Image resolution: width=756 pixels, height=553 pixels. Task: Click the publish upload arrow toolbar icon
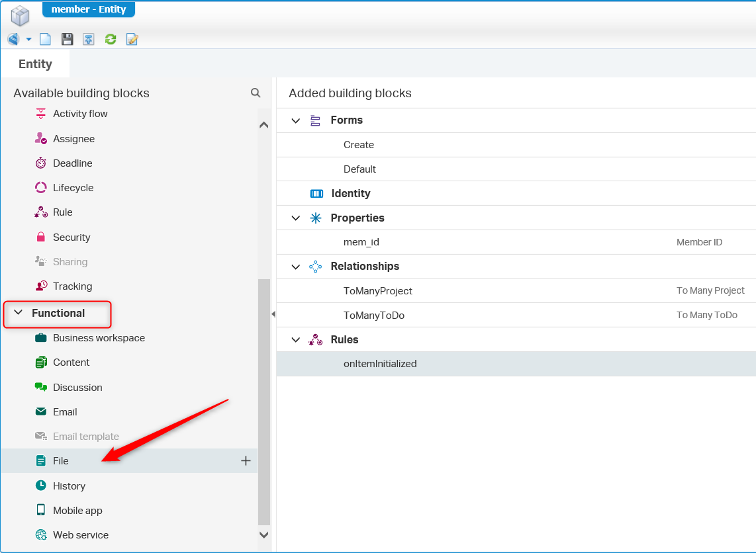89,40
